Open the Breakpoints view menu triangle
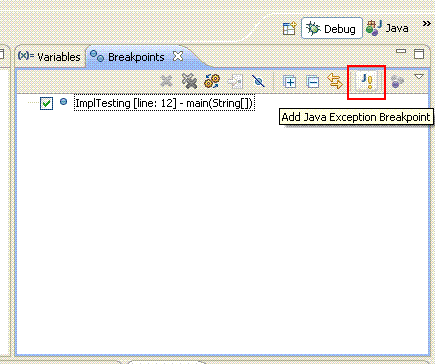 coord(419,77)
